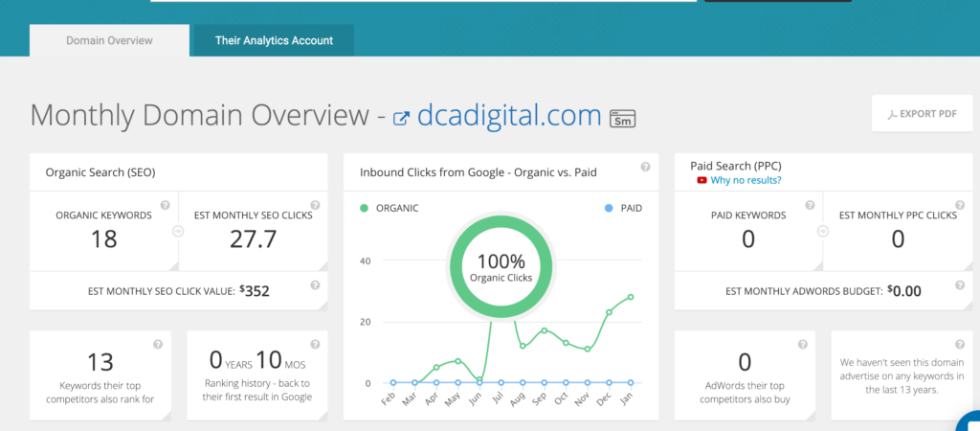Select the December organic data point
This screenshot has height=431, width=980.
[609, 312]
